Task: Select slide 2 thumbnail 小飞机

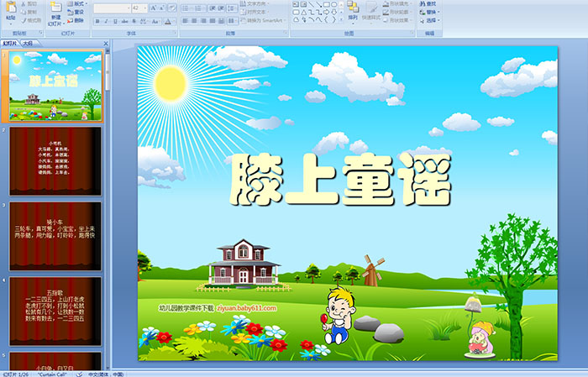Action: point(55,161)
